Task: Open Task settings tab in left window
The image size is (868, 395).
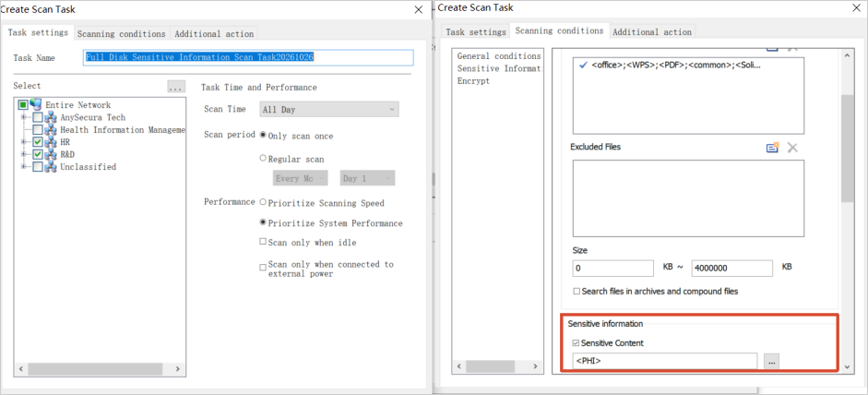Action: tap(38, 32)
